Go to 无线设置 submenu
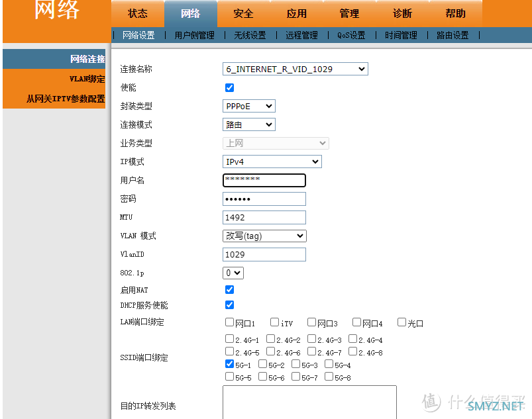Screen dimensions: 532x419 250,35
